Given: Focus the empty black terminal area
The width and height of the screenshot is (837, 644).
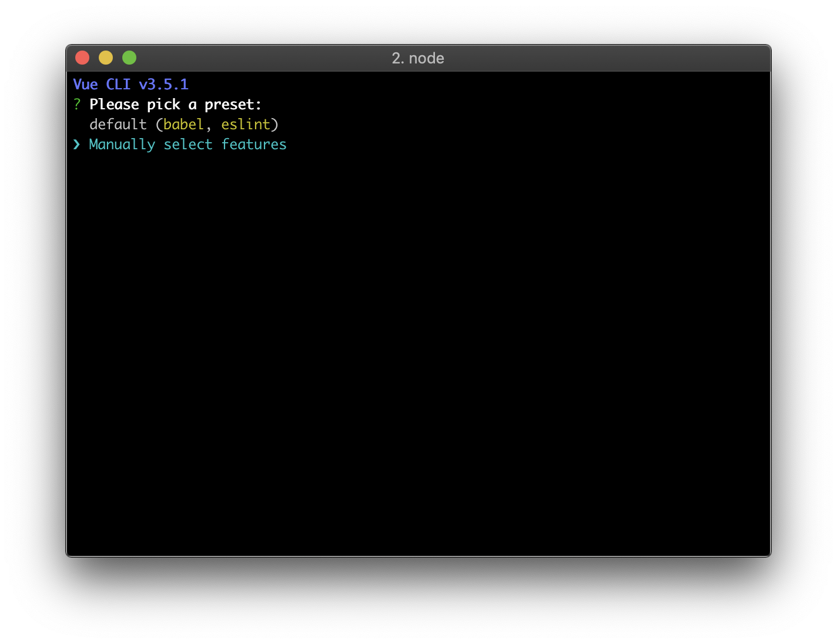Looking at the screenshot, I should coord(418,353).
